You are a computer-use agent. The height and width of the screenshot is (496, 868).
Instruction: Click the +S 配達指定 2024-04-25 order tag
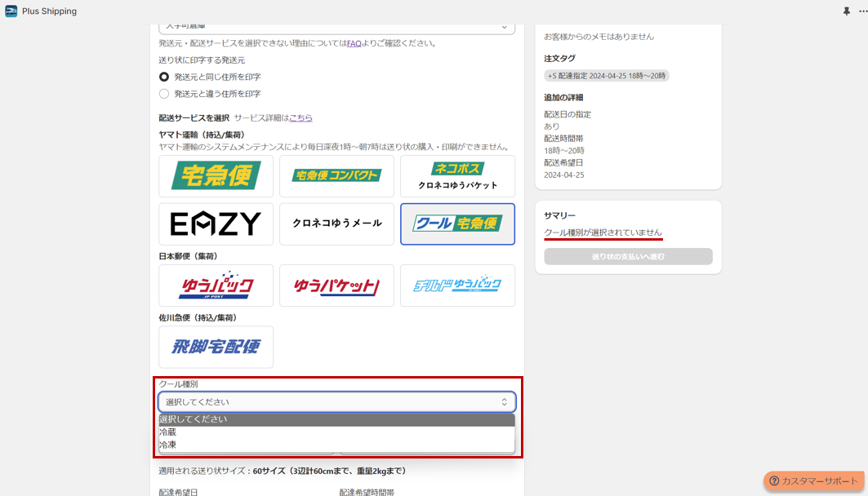(x=606, y=76)
